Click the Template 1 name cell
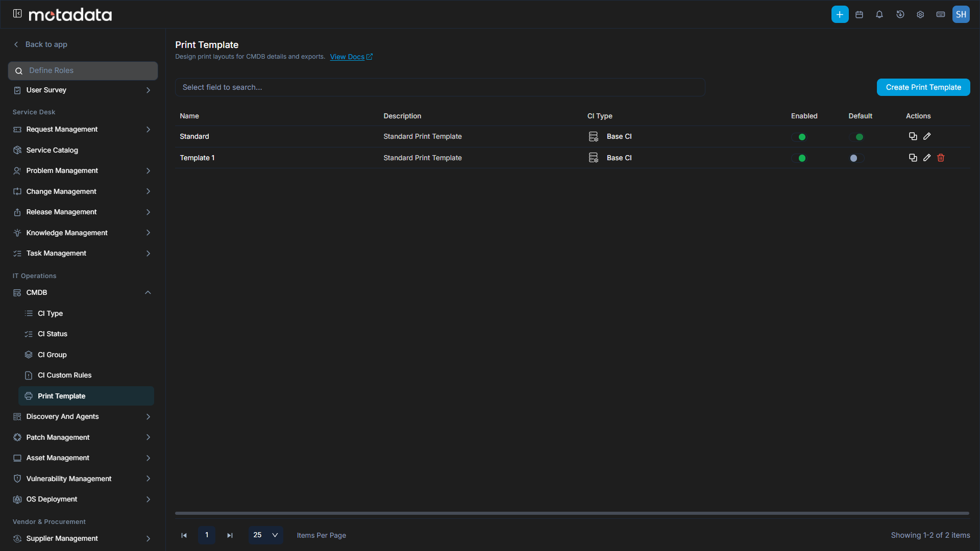 coord(197,158)
